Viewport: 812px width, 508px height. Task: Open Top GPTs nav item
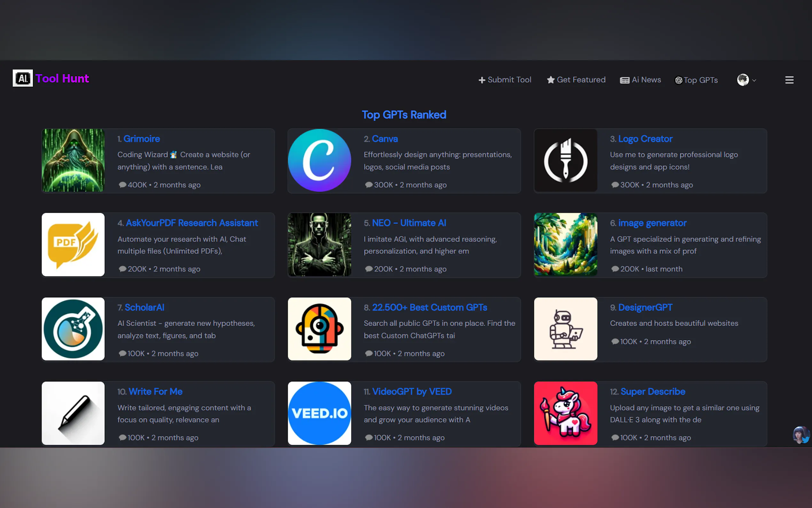696,80
